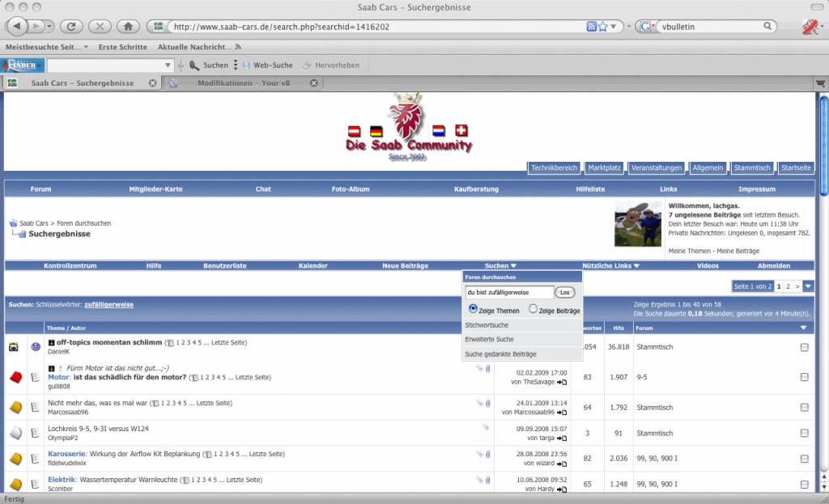
Task: Select the Zeige Beiträge radio button
Action: tap(533, 308)
